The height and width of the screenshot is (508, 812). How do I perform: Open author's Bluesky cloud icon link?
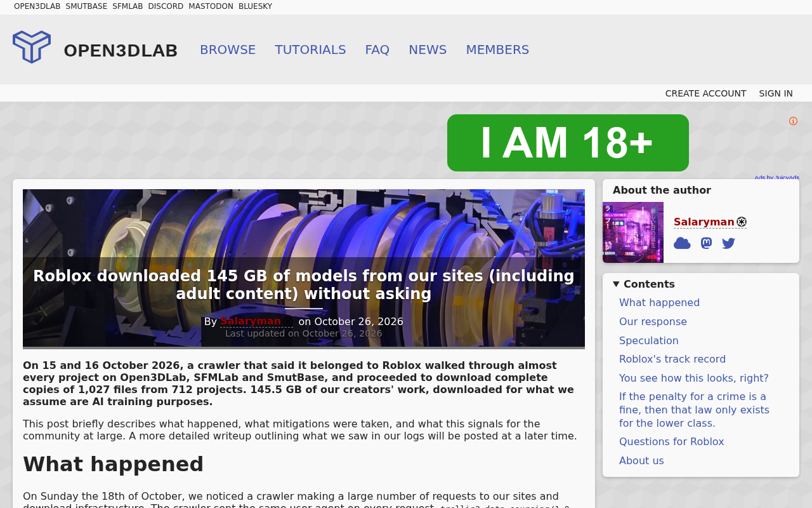tap(682, 243)
